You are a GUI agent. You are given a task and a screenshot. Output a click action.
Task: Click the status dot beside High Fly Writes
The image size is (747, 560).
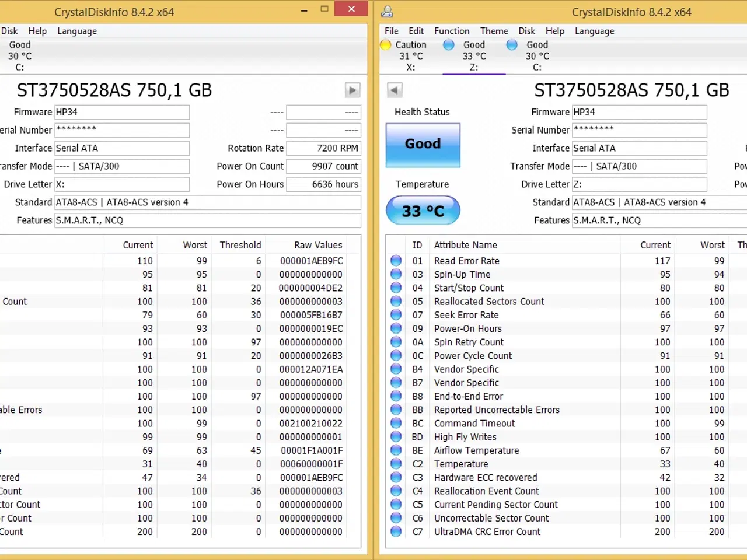tap(396, 436)
